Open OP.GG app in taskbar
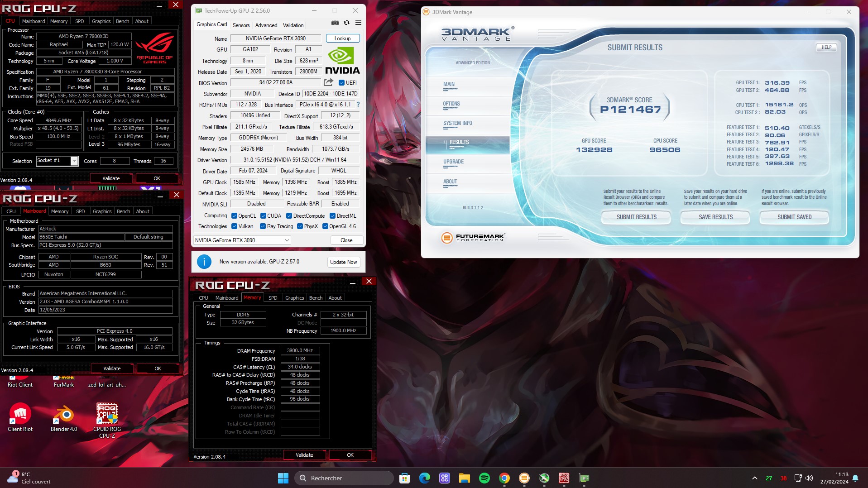The image size is (868, 488). pos(444,478)
